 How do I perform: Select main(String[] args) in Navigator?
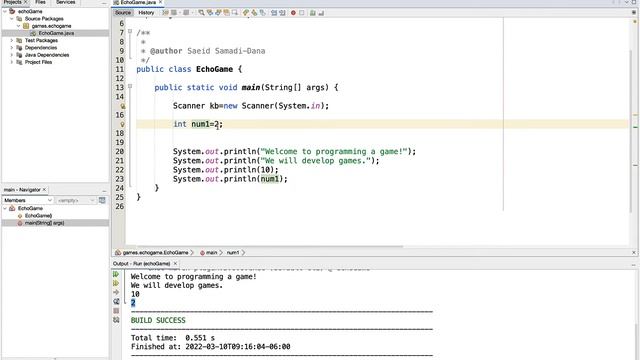coord(44,223)
